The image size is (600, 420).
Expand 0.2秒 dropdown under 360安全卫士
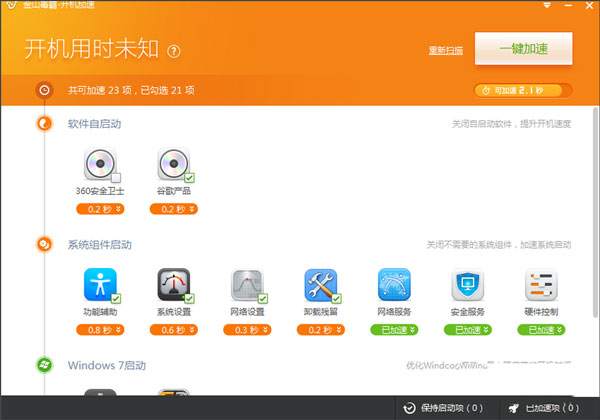click(100, 209)
